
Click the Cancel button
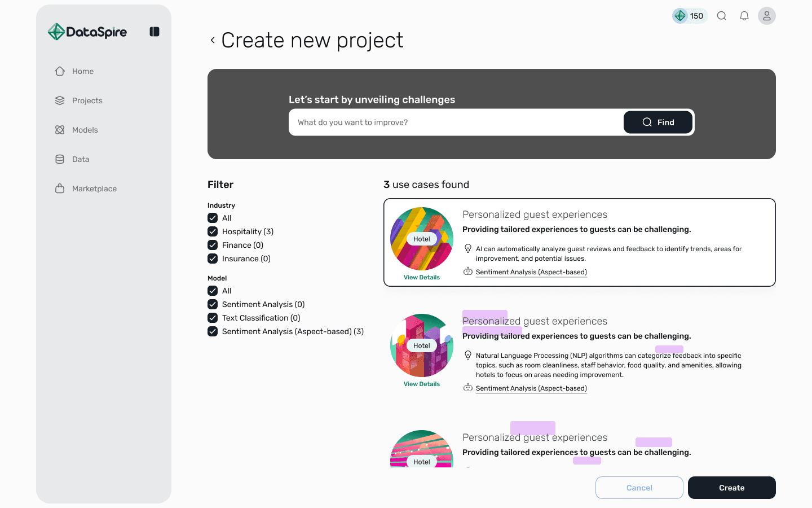639,488
